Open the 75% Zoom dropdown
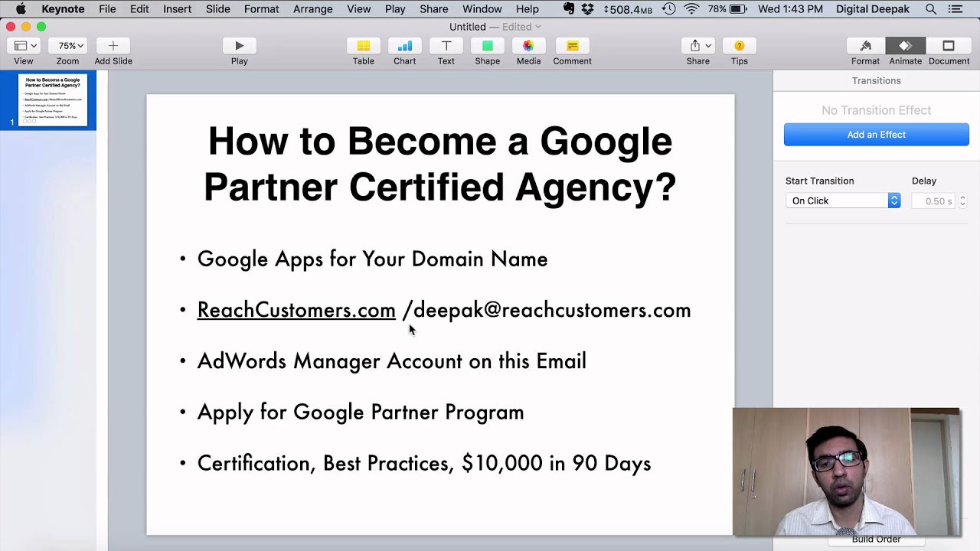 pos(68,46)
